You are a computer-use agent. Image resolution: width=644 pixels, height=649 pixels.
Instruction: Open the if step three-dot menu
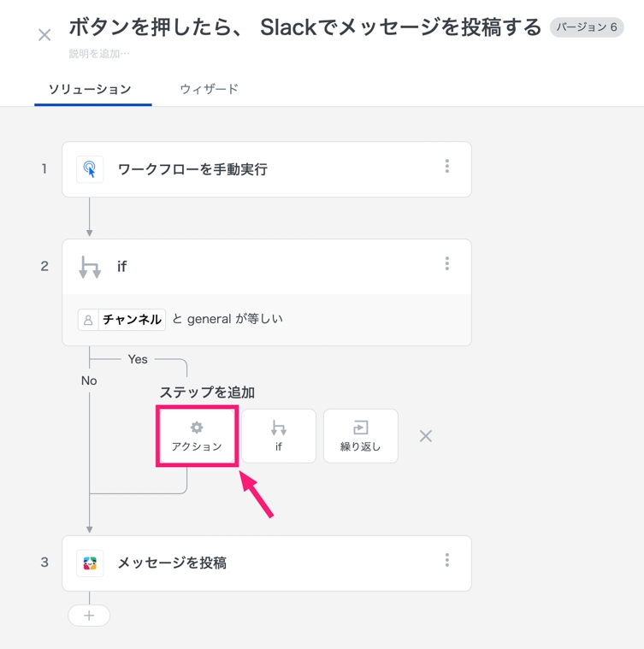446,264
